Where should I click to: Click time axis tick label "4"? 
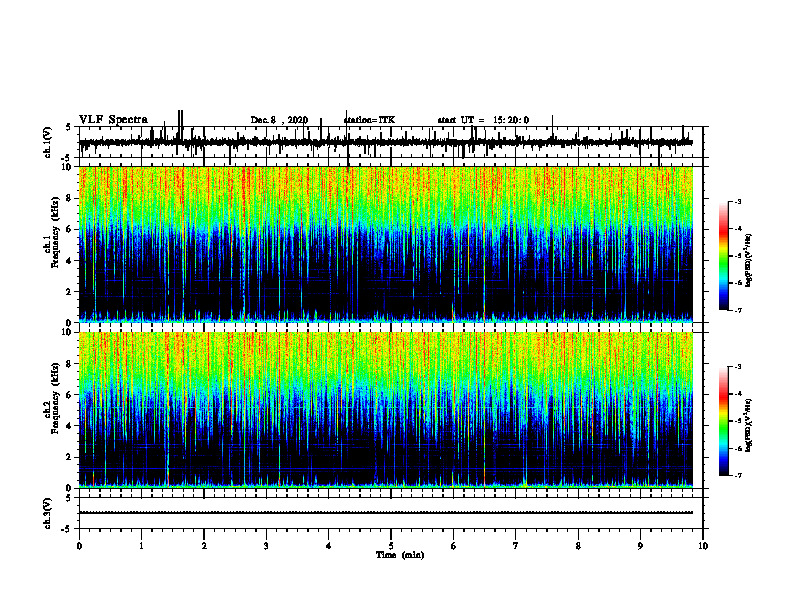tap(329, 546)
